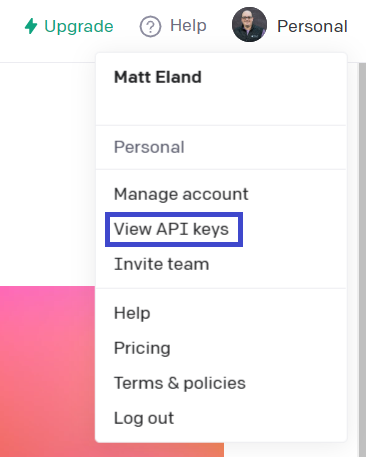Click the white page area left of the dropdown
Screen dimensions: 366x457
pyautogui.click(x=47, y=174)
